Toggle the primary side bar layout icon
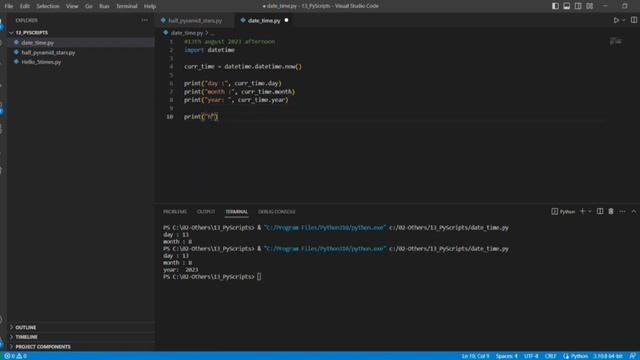This screenshot has width=640, height=360. [x=555, y=6]
